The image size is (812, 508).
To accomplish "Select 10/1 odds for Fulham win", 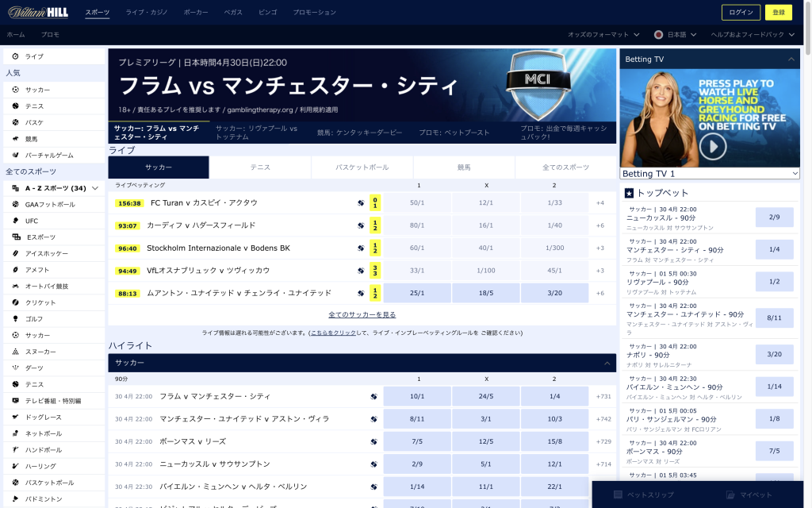I will 417,396.
